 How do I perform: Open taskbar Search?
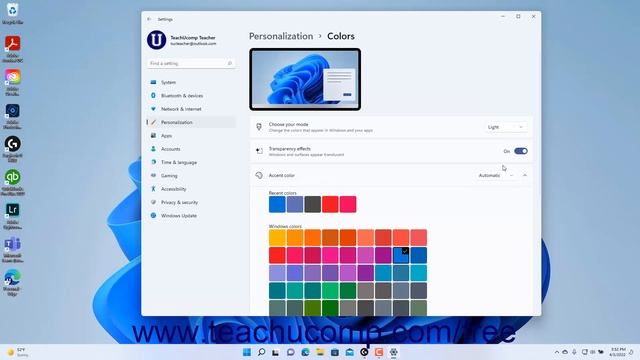pos(262,352)
